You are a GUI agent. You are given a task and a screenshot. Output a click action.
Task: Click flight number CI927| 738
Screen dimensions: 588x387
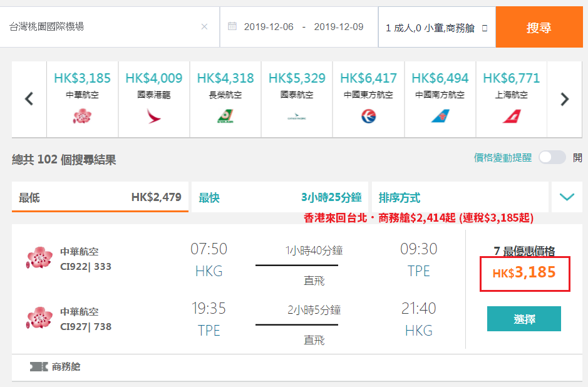[x=86, y=327]
